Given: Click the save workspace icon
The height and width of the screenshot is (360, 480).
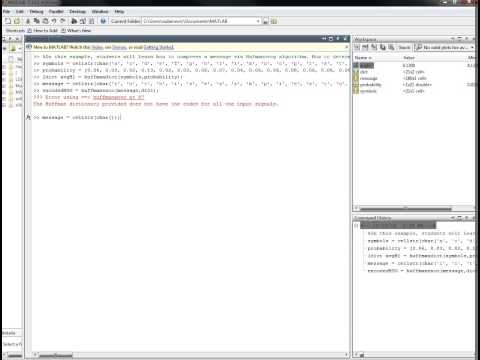Looking at the screenshot, I should 383,47.
